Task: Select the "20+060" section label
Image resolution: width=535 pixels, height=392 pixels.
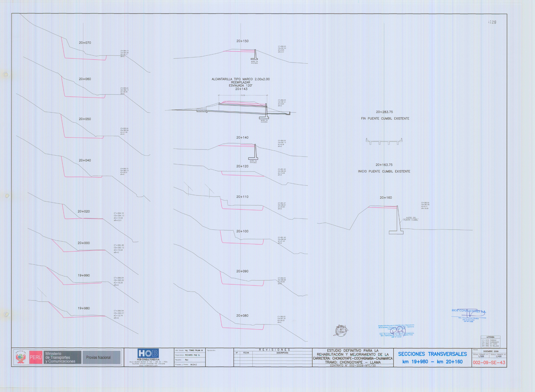Action: pos(85,79)
